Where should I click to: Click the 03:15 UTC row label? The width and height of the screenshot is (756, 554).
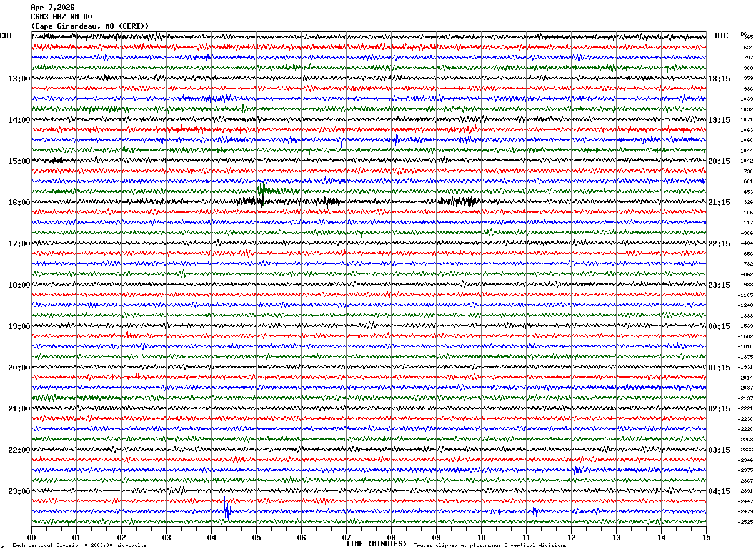tap(719, 450)
